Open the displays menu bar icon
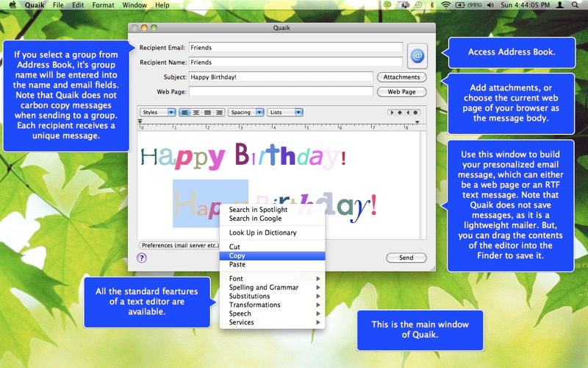This screenshot has width=588, height=368. [x=404, y=5]
